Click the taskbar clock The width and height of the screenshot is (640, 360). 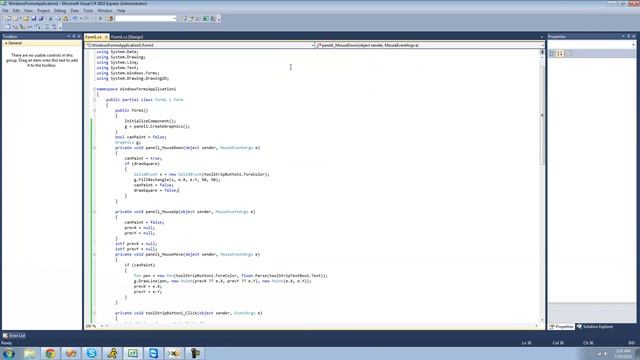tap(623, 353)
